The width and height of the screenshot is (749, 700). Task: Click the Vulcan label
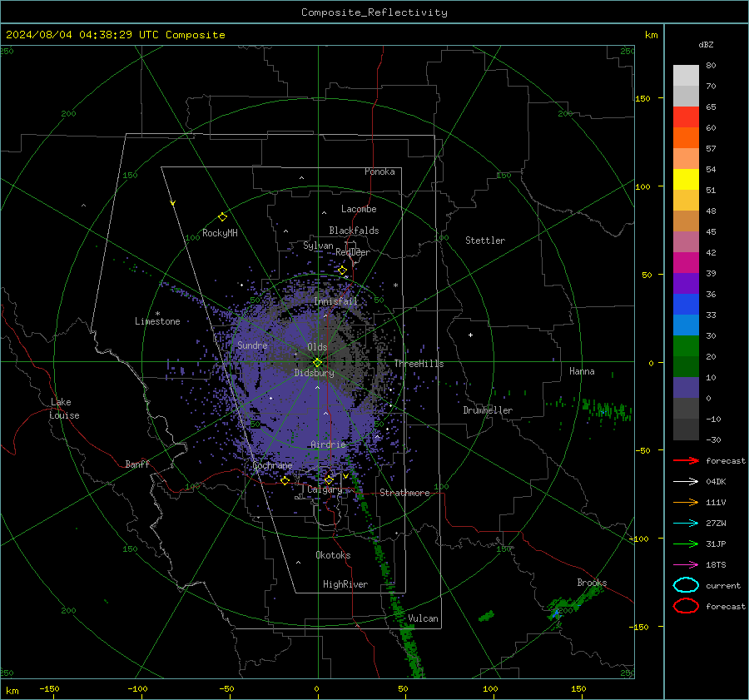pos(423,618)
